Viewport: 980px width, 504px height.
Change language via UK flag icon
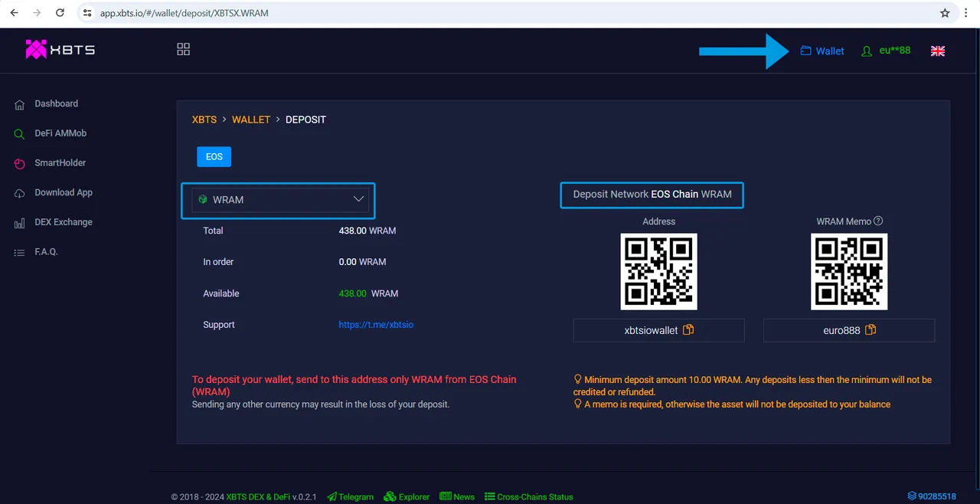(938, 51)
